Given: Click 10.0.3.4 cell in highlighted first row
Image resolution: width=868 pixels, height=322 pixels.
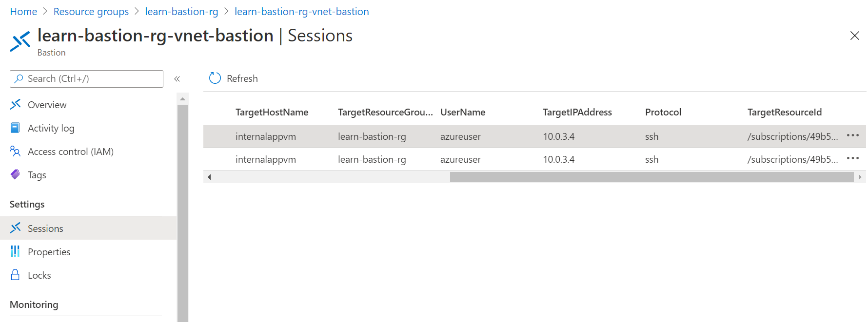Looking at the screenshot, I should click(559, 136).
